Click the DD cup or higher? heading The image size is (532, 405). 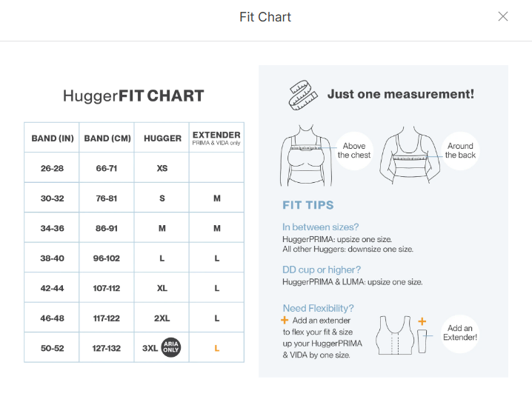tap(322, 270)
